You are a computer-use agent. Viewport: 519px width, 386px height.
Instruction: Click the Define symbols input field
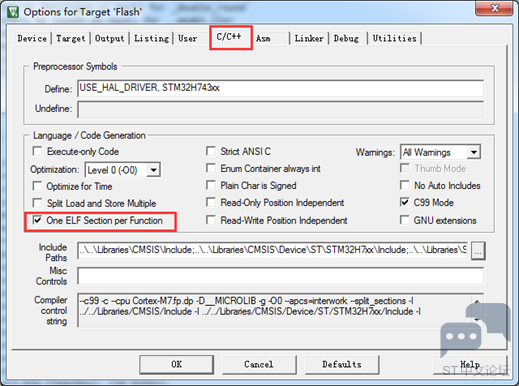(x=280, y=88)
